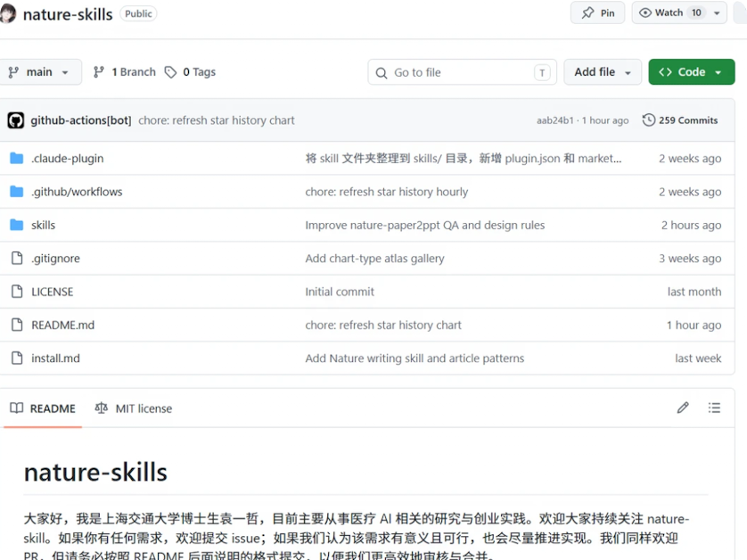Screen dimensions: 747x560
Task: Click the tag icon beside 0 Tags
Action: tap(170, 72)
